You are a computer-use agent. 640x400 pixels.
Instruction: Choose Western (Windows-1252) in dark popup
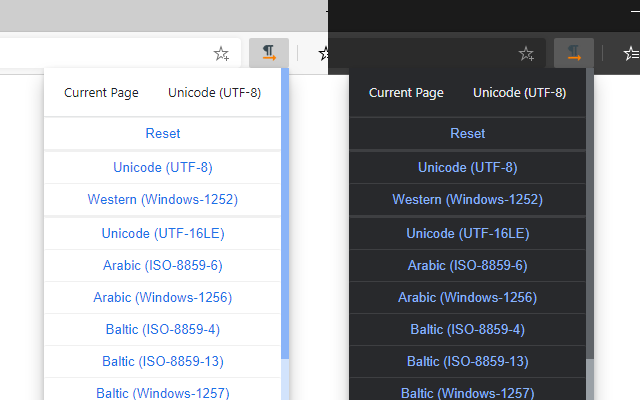(467, 199)
